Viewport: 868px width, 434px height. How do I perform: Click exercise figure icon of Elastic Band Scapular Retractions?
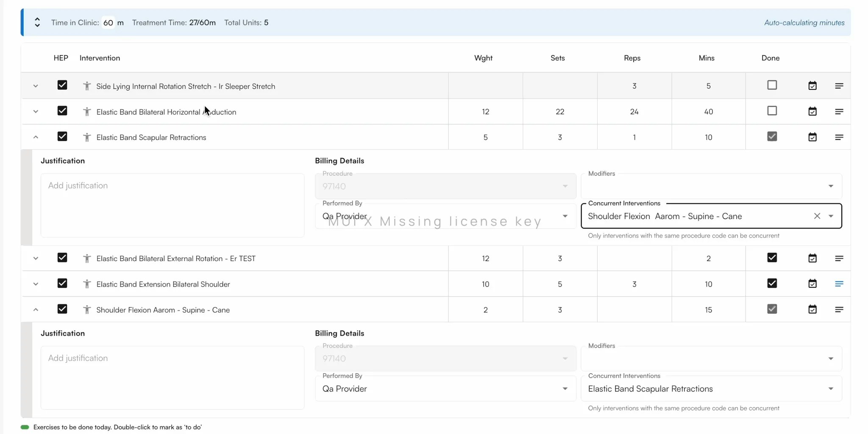(87, 137)
